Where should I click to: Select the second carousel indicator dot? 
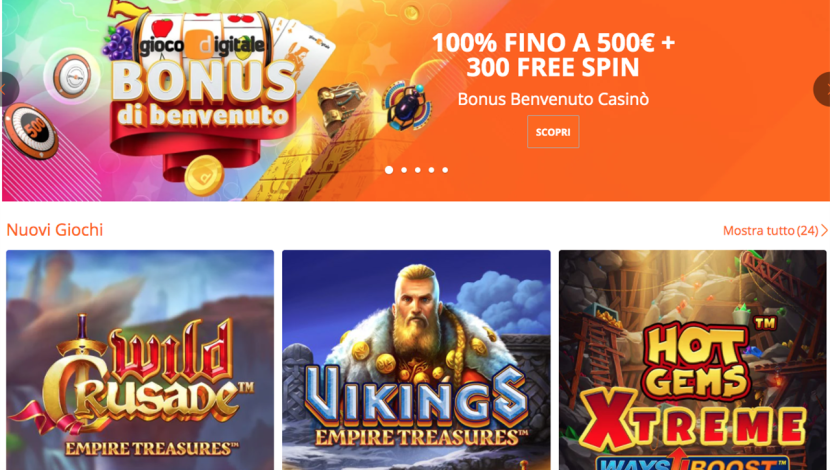pyautogui.click(x=404, y=170)
